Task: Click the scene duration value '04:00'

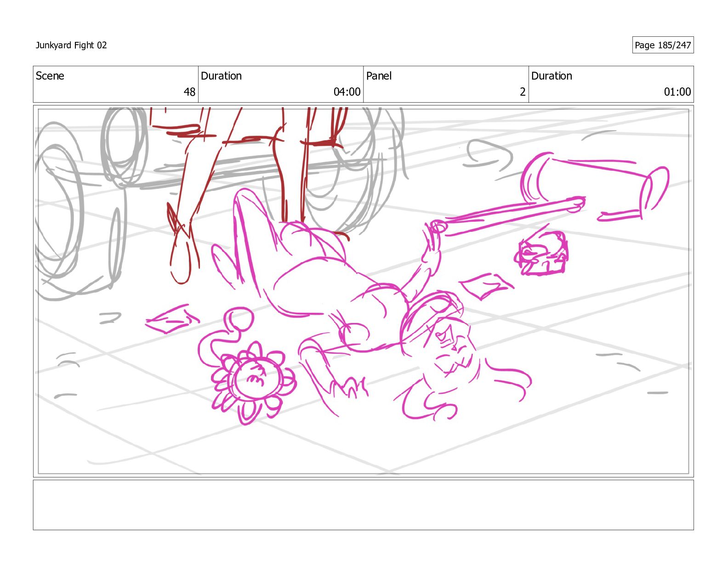Action: pyautogui.click(x=347, y=92)
